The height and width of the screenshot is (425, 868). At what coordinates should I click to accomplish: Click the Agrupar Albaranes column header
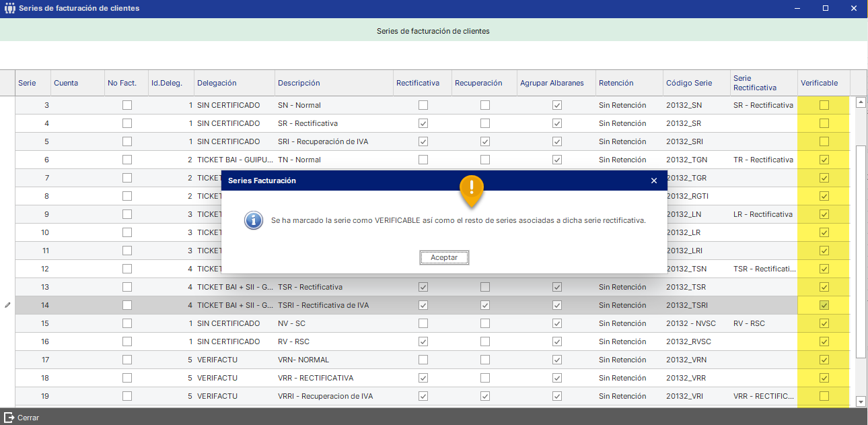coord(556,83)
